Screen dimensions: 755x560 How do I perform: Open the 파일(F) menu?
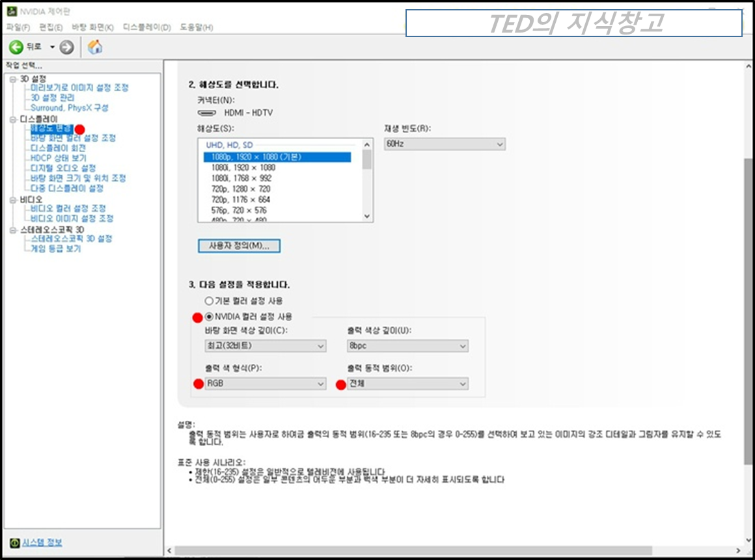pos(18,27)
